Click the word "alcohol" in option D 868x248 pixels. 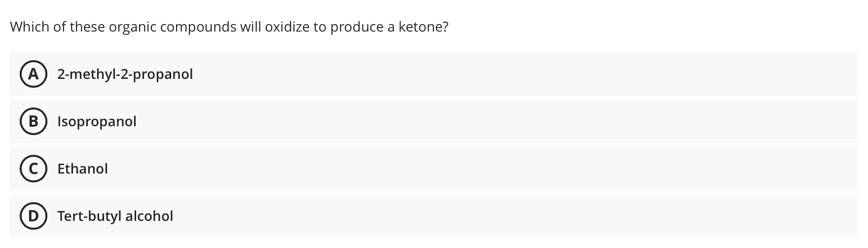click(x=149, y=216)
